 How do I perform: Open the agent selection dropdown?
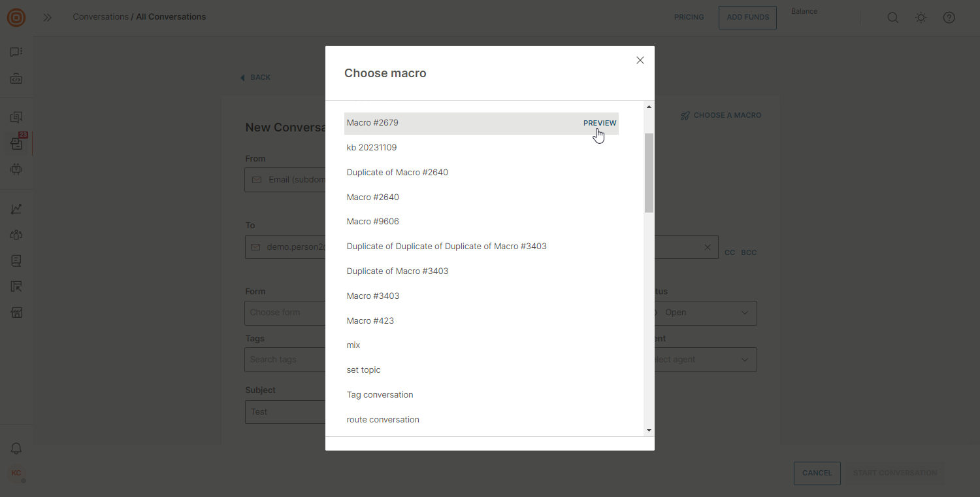[x=706, y=360]
